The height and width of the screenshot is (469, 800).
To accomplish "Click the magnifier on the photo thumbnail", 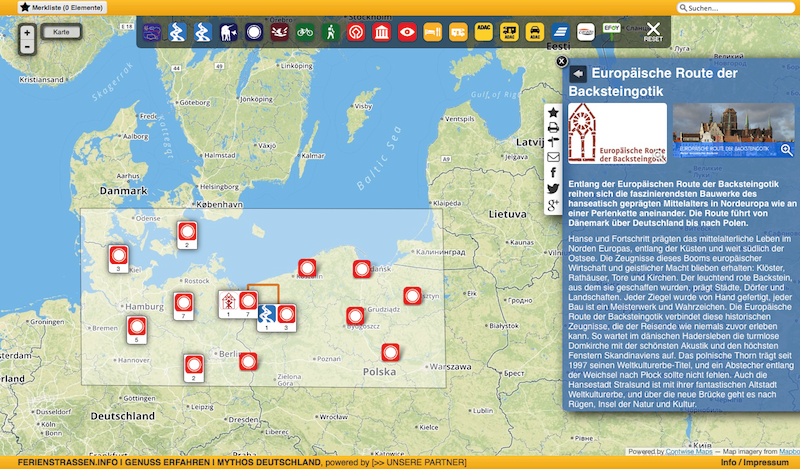I will click(x=787, y=150).
